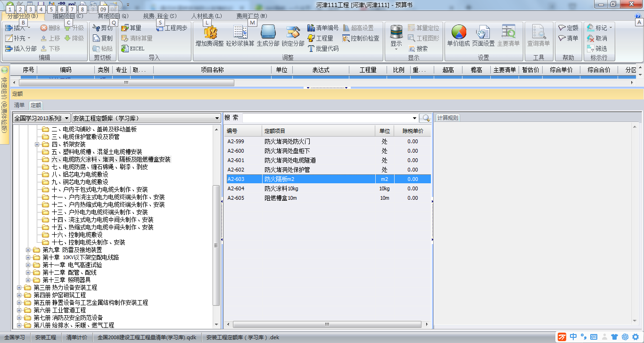Screen dimensions: 644x343
Task: Click the 算量 import icon
Action: click(x=131, y=28)
